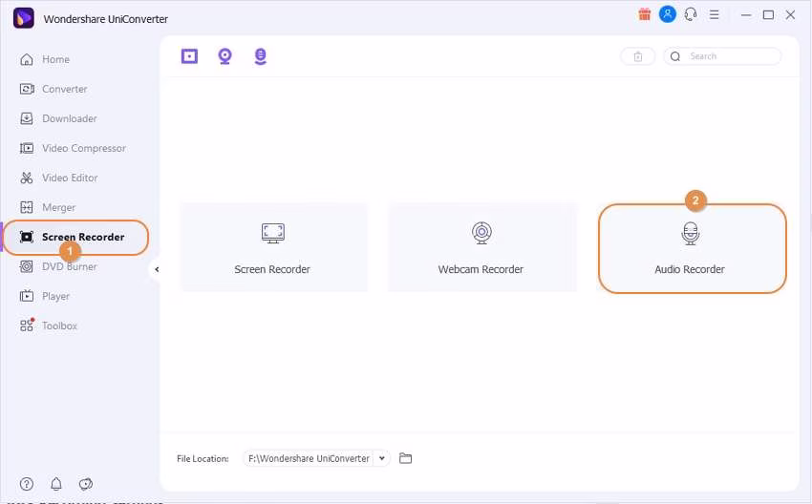
Task: Launch the Screen Recorder card
Action: pos(274,247)
